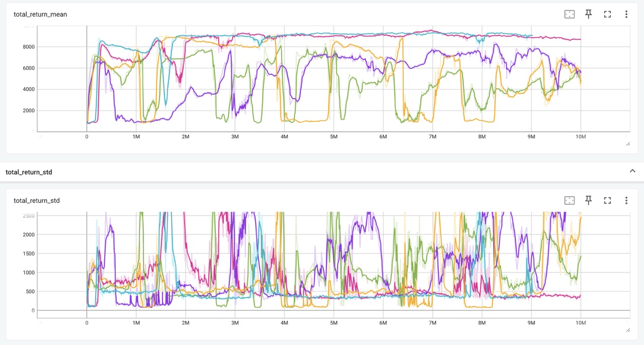
Task: Click the 5M tick on total_return_mean x-axis
Action: point(334,137)
